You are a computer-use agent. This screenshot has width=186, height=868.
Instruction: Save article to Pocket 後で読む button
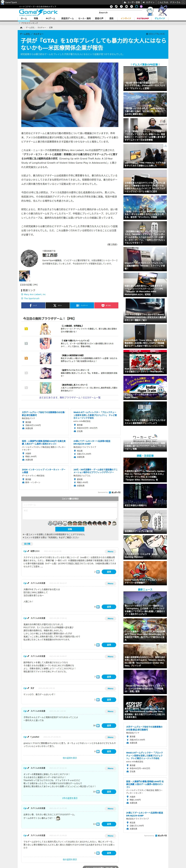coord(106,305)
